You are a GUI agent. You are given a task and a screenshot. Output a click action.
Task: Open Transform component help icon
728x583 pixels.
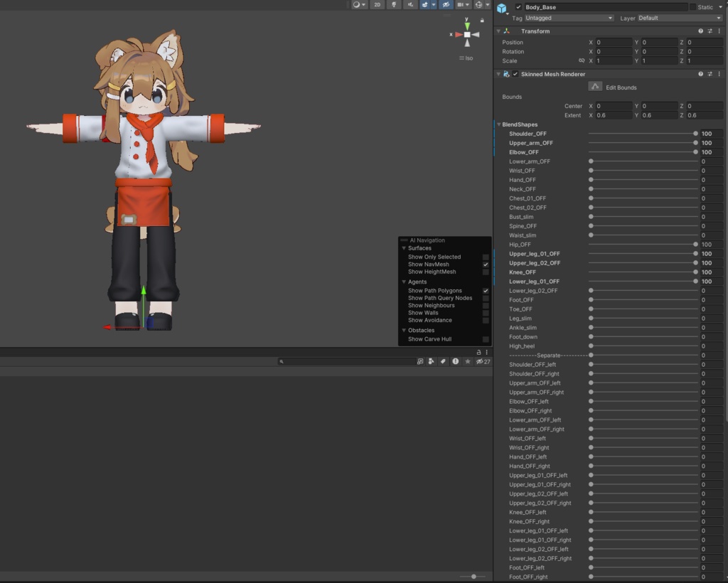pyautogui.click(x=700, y=31)
